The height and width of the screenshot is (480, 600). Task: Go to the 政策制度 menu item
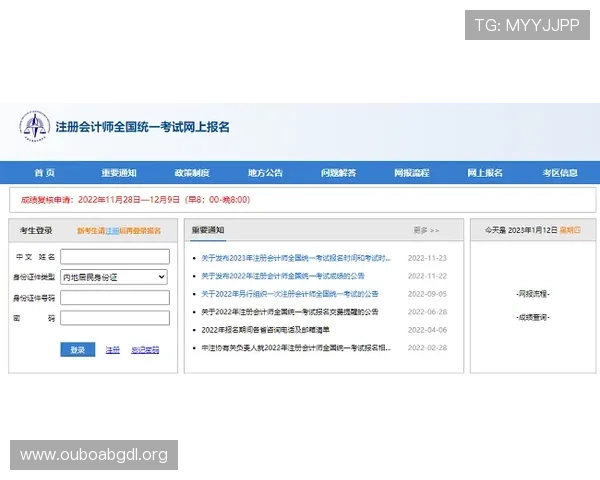pyautogui.click(x=192, y=173)
